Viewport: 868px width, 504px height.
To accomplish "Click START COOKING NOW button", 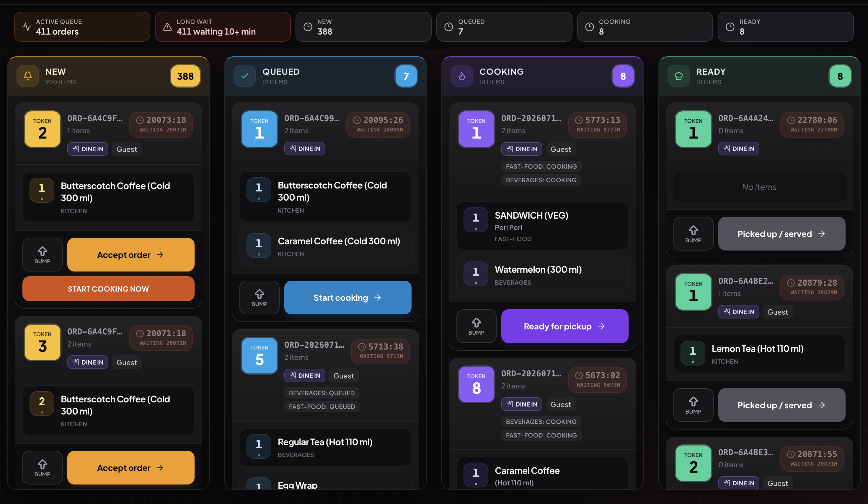I will coord(109,289).
